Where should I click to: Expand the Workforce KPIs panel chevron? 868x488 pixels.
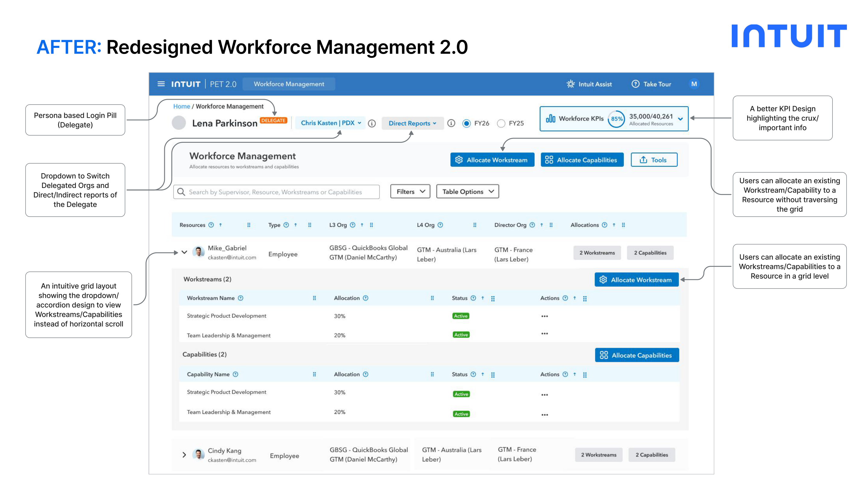[680, 119]
